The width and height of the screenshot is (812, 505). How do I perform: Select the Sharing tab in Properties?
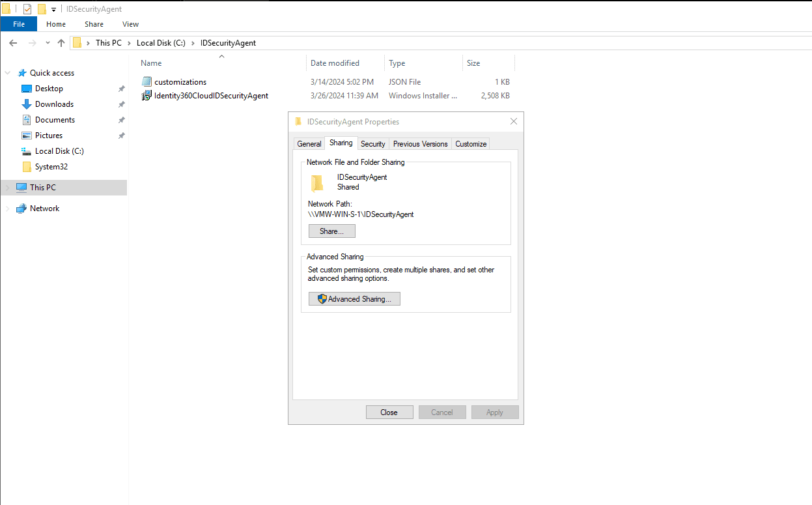coord(341,143)
